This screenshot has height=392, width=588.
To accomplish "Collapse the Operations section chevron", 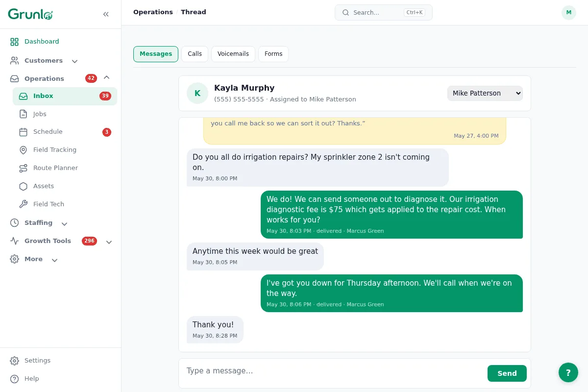I will coord(106,78).
